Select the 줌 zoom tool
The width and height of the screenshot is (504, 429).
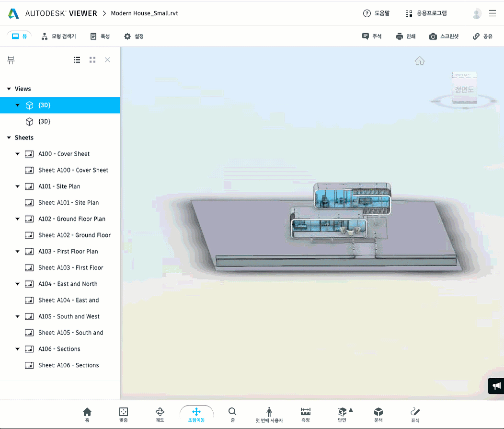(232, 415)
